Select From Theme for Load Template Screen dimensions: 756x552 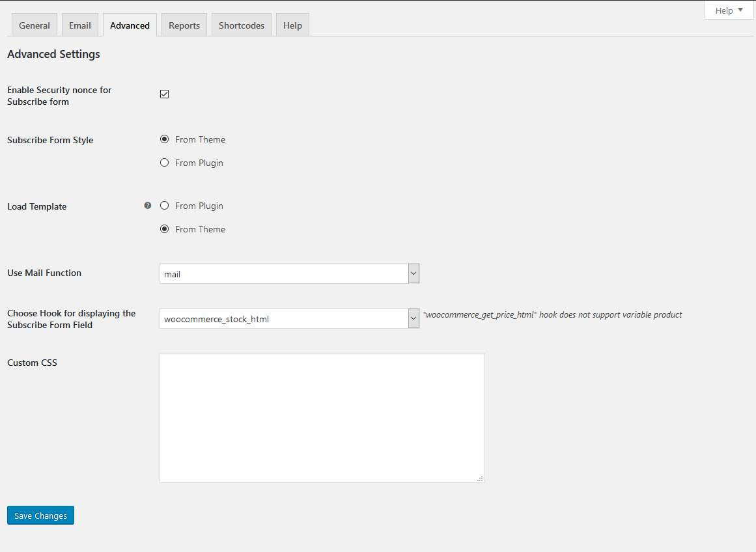[x=164, y=228]
